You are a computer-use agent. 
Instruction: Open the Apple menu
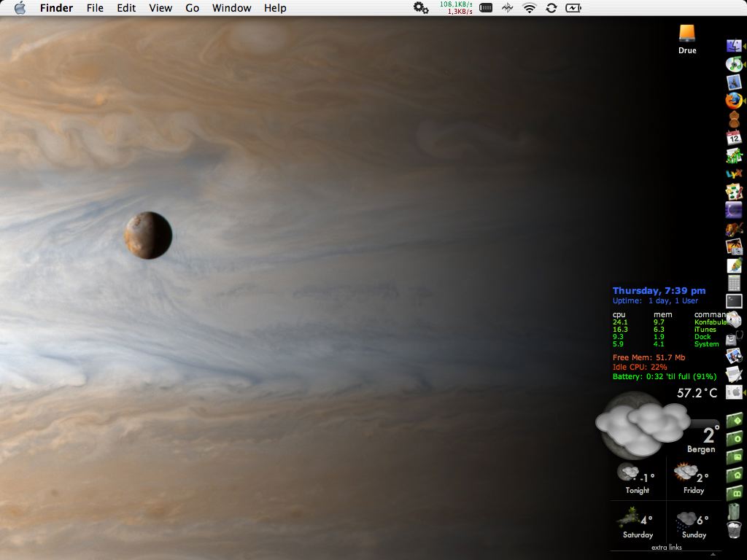(x=20, y=8)
